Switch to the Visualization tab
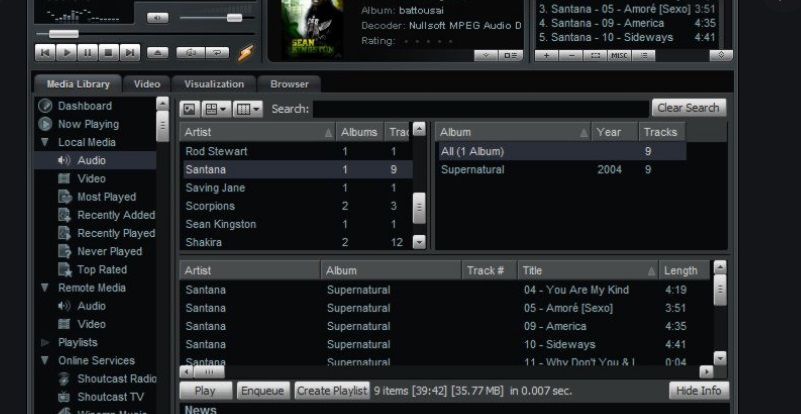801x414 pixels. point(214,84)
